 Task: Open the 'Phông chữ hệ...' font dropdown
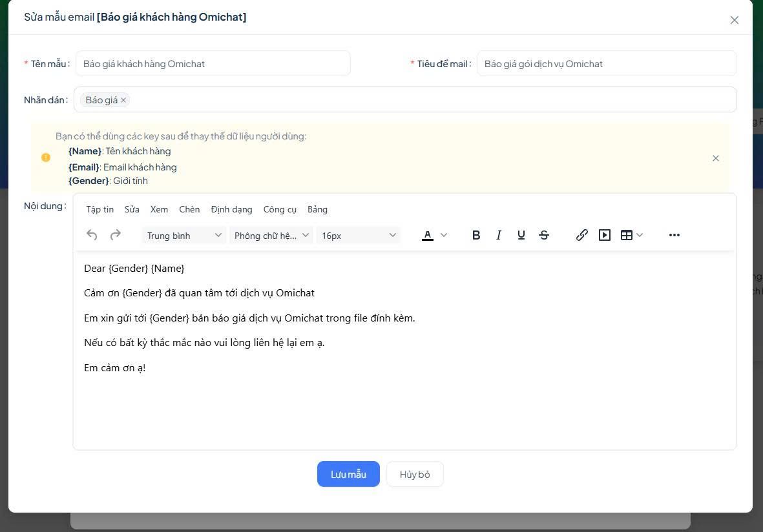coord(271,236)
